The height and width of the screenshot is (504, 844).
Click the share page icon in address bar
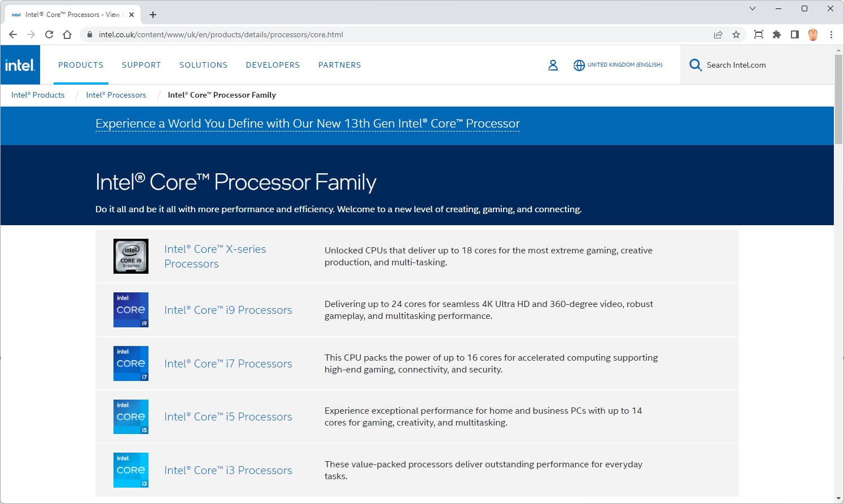pyautogui.click(x=718, y=34)
